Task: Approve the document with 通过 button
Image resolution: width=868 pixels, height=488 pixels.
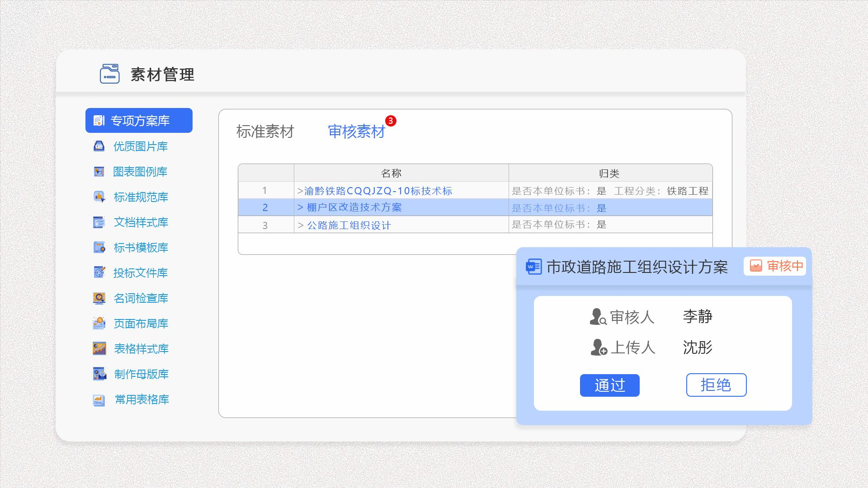Action: (609, 385)
